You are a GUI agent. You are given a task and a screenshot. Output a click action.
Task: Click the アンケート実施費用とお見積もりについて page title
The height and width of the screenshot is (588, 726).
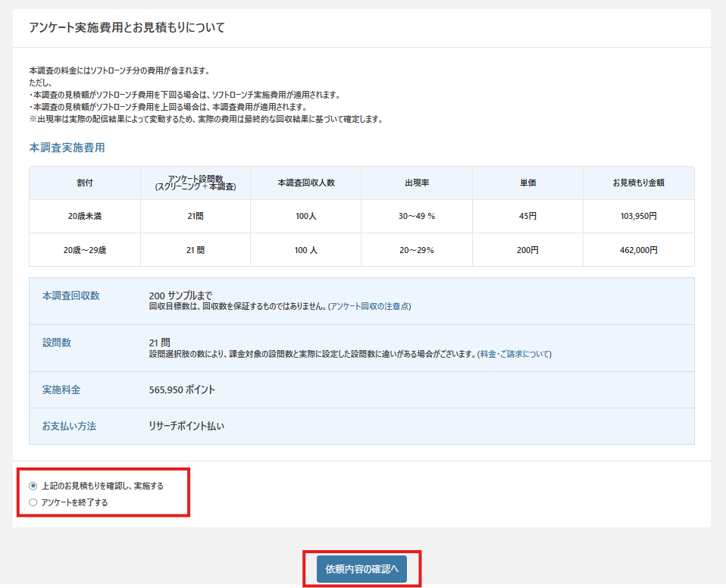(127, 28)
